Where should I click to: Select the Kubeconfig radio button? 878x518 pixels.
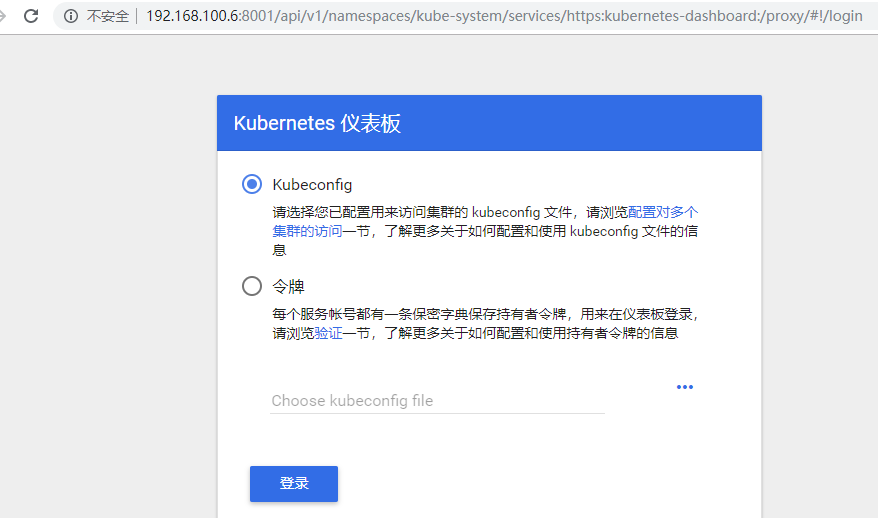252,184
